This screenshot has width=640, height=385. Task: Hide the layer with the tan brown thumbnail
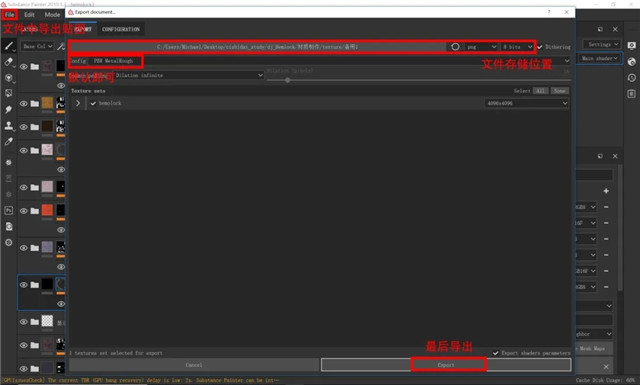pyautogui.click(x=24, y=104)
